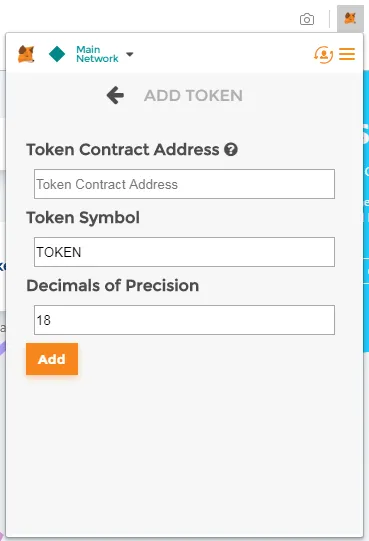Click the teal diamond network icon
Viewport: 369px width, 541px height.
pos(57,54)
